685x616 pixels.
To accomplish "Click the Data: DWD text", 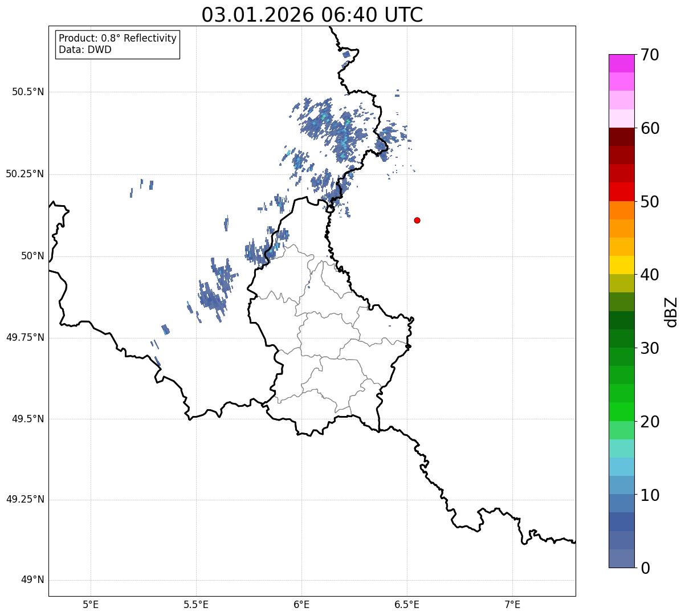I will tap(85, 50).
